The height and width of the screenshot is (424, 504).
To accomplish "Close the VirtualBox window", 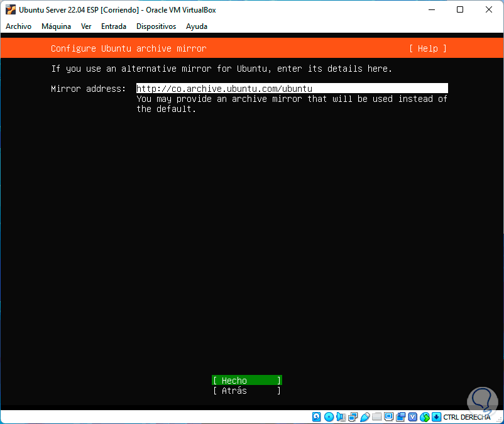I will [x=488, y=9].
